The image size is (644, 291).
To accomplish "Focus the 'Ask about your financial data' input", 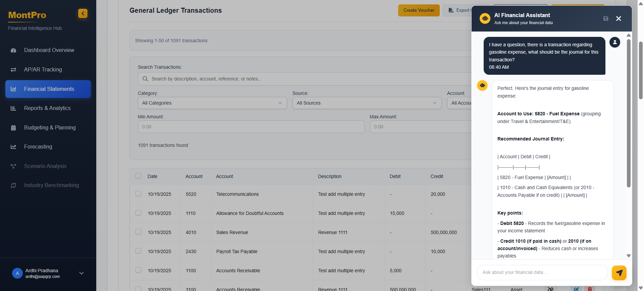I will pos(542,273).
